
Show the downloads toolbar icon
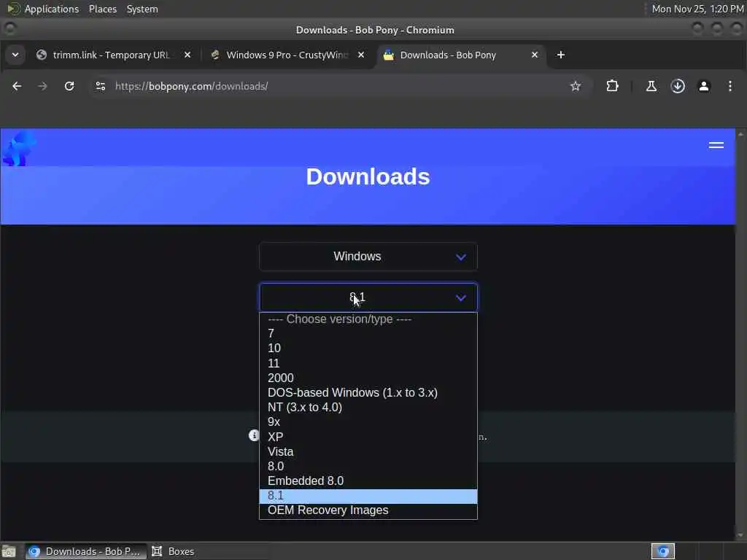(678, 86)
